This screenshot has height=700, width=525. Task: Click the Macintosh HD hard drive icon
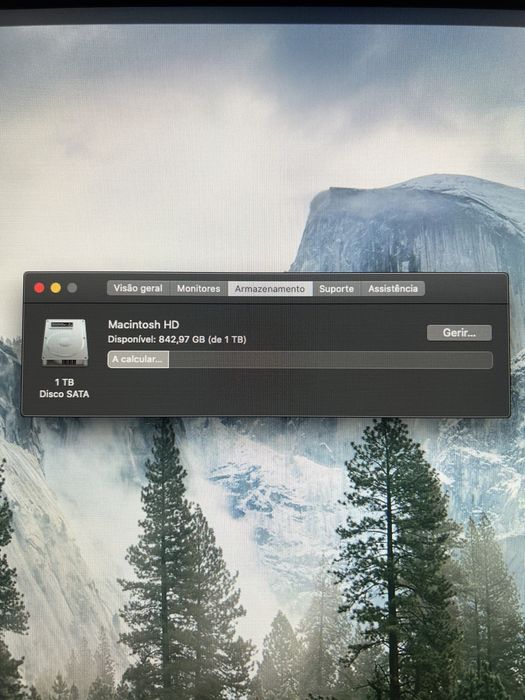click(x=65, y=343)
